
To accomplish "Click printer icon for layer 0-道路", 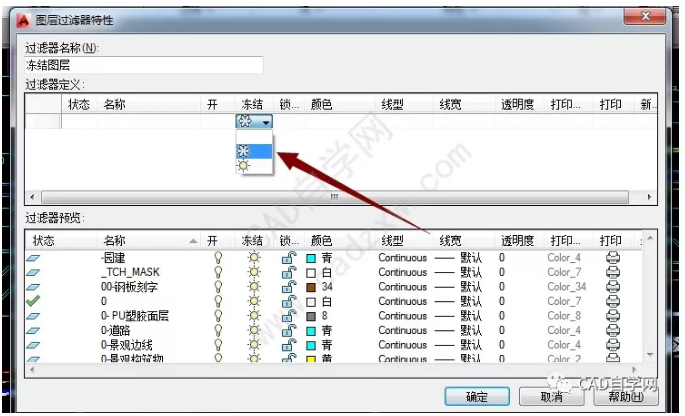I will [612, 330].
